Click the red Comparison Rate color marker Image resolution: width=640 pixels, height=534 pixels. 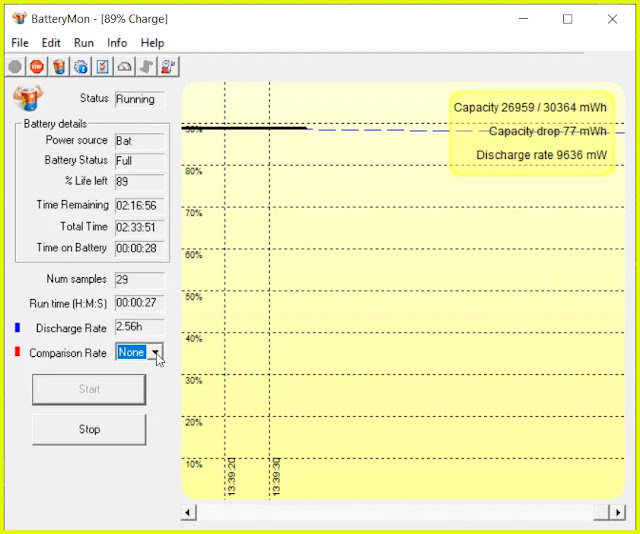click(17, 352)
